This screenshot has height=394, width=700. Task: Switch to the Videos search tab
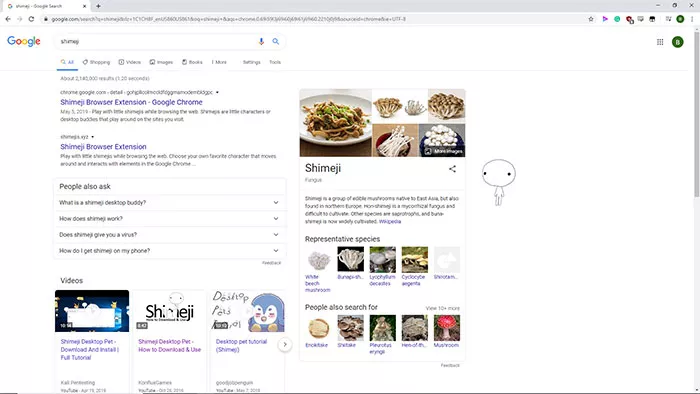pyautogui.click(x=129, y=62)
